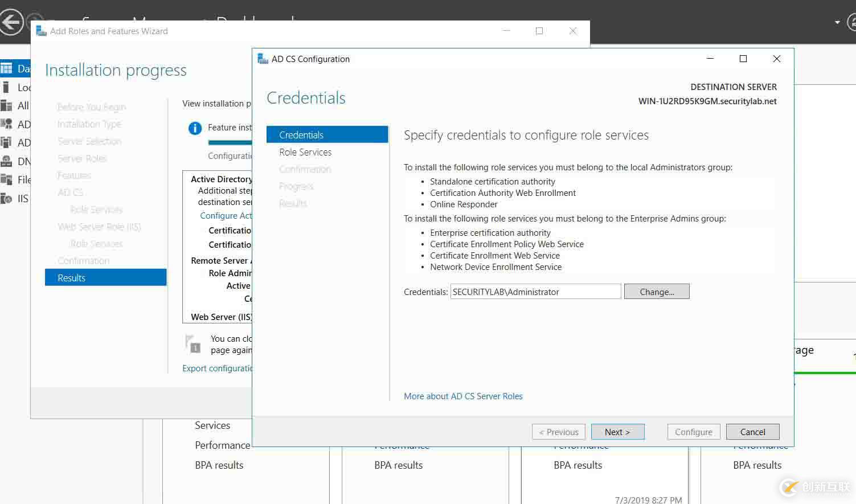Select the AD DS server-towers sidebar icon
Image resolution: width=856 pixels, height=504 pixels.
click(6, 142)
